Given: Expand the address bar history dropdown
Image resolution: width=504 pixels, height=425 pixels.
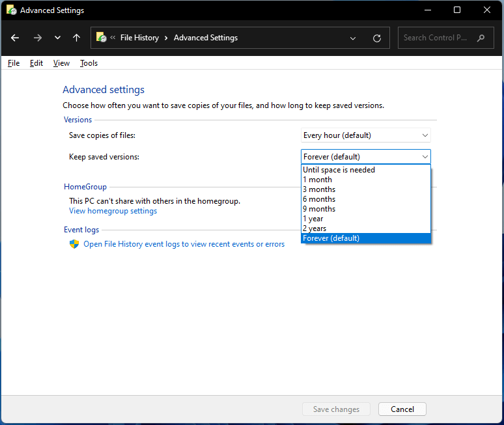Looking at the screenshot, I should click(353, 38).
